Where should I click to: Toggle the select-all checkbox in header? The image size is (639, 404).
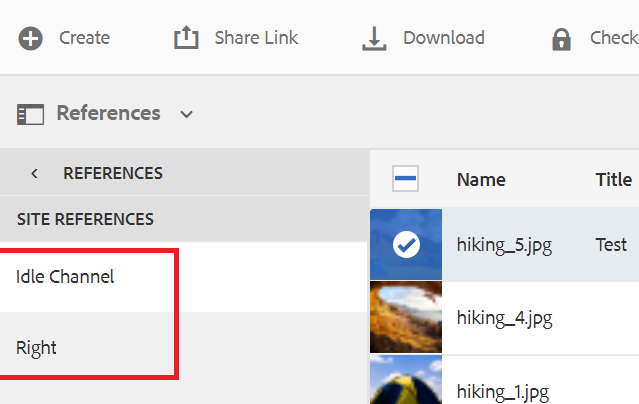(406, 180)
